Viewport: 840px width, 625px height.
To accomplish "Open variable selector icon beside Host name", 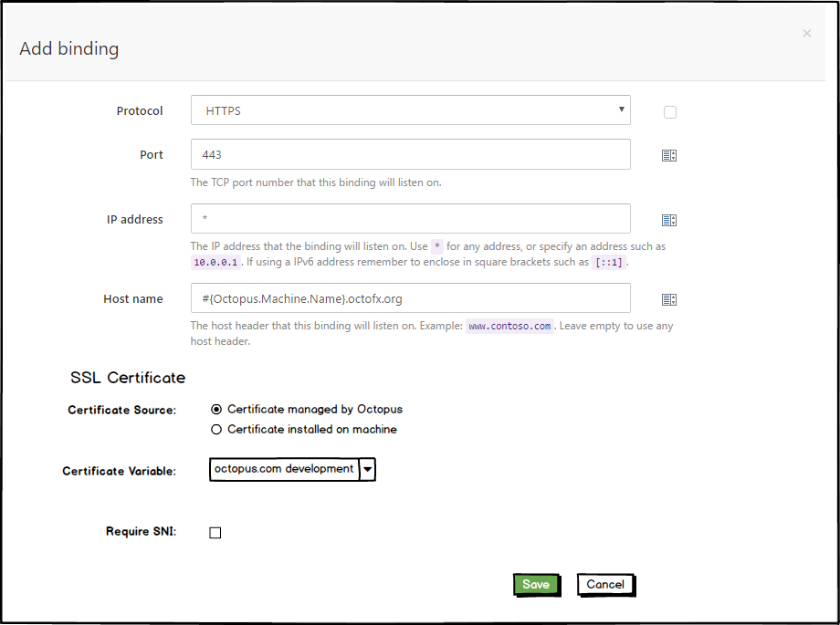I will (669, 298).
